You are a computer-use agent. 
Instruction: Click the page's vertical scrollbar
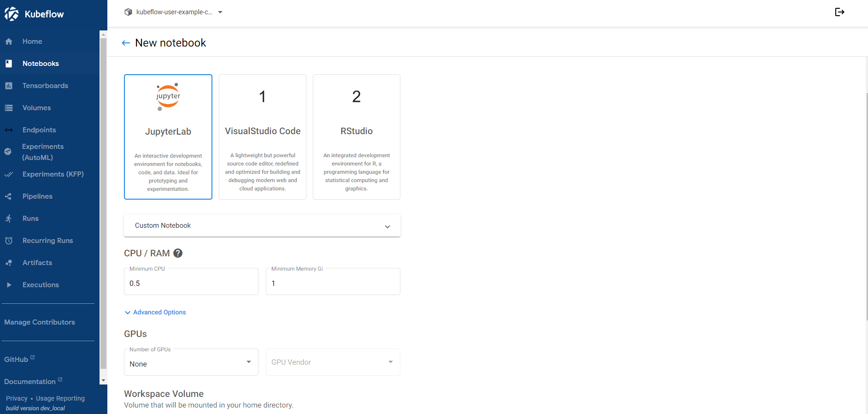click(867, 206)
